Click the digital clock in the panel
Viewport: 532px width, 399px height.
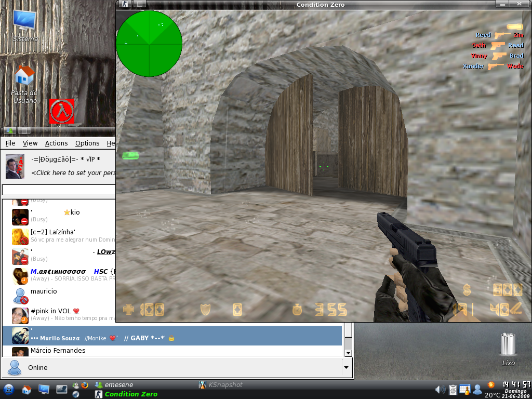click(x=516, y=384)
